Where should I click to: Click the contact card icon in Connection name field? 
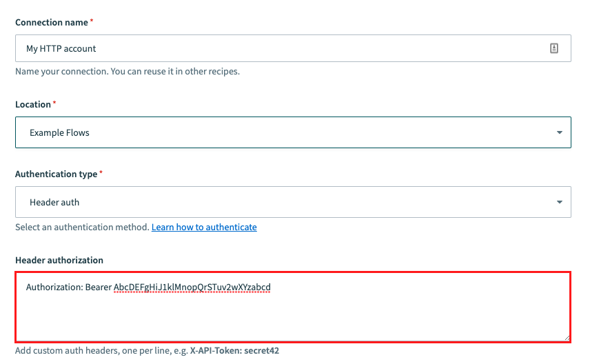(x=553, y=48)
